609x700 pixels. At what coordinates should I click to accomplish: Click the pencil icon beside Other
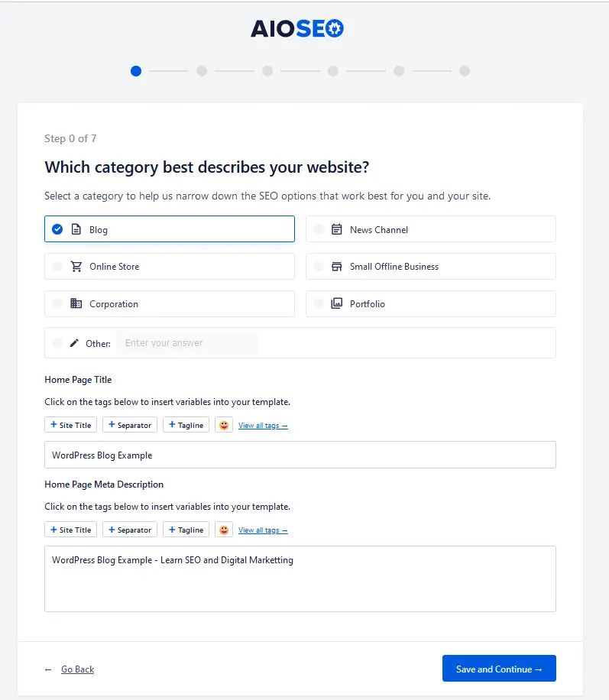click(74, 343)
